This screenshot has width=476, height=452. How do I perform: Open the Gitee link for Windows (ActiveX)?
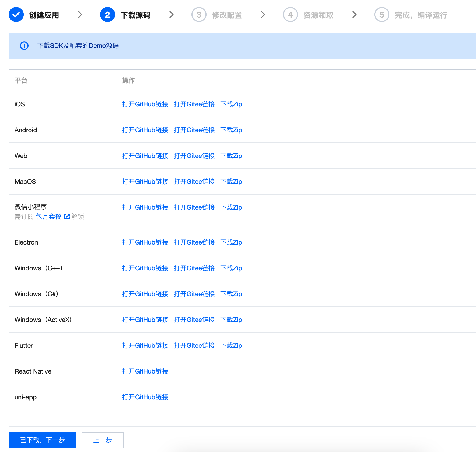(x=194, y=320)
